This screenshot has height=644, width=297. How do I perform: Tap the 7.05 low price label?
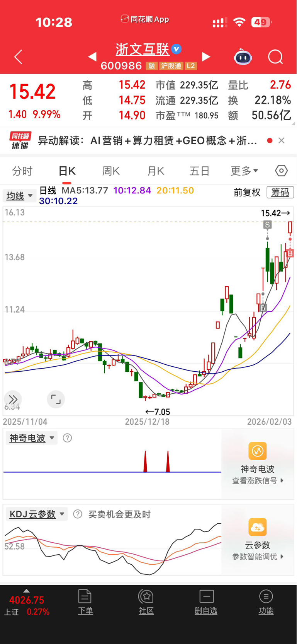click(158, 412)
